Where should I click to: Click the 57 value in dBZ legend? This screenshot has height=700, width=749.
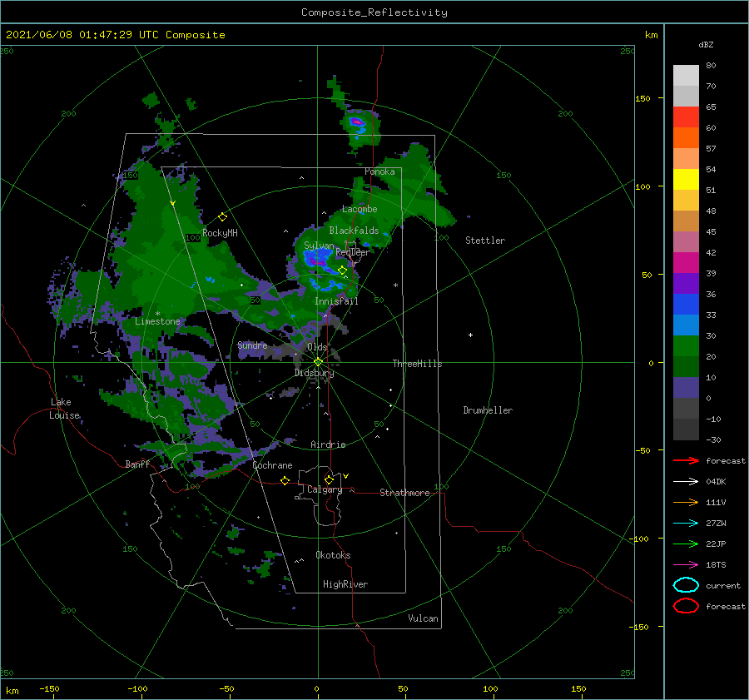point(711,148)
